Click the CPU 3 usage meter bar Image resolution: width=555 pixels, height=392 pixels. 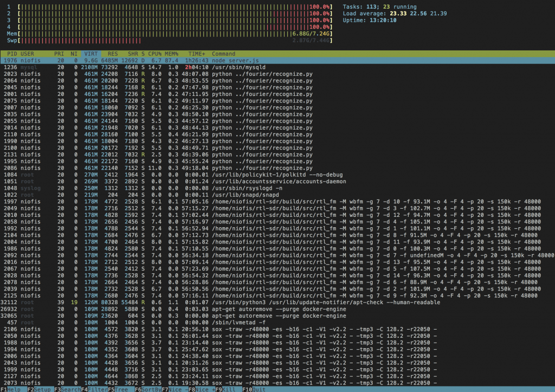point(176,20)
